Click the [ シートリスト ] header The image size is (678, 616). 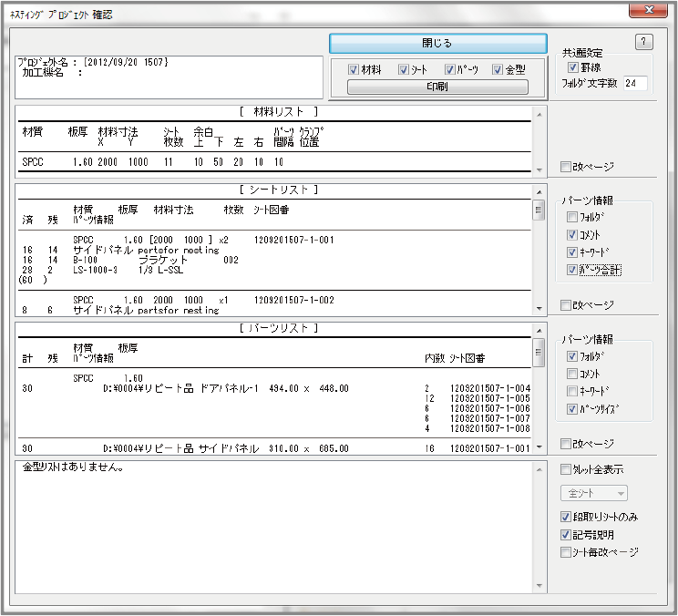point(279,190)
